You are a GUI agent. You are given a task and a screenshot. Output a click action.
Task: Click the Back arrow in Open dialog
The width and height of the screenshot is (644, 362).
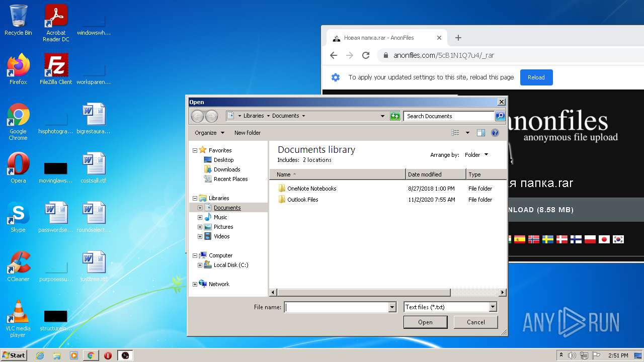(197, 116)
